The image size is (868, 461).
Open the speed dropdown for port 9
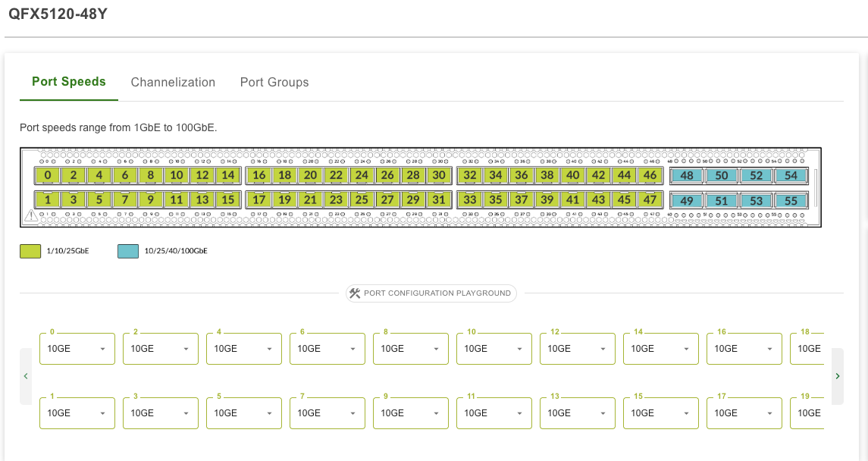411,412
